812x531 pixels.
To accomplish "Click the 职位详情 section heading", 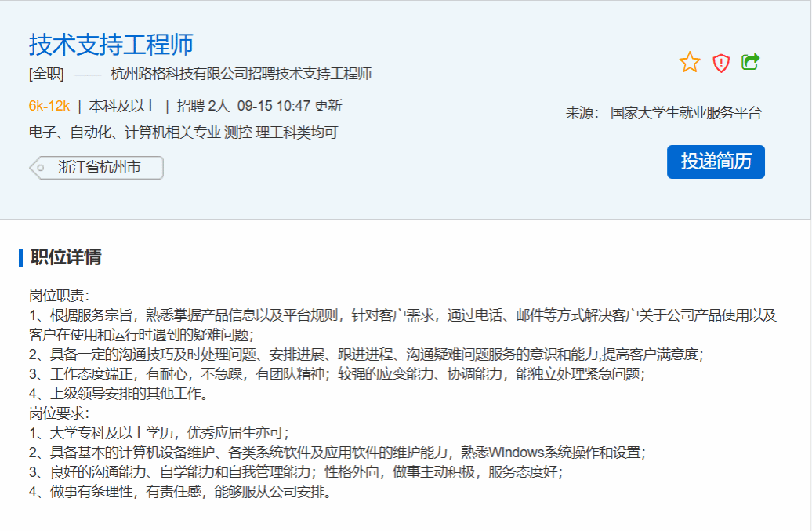I will click(x=66, y=257).
